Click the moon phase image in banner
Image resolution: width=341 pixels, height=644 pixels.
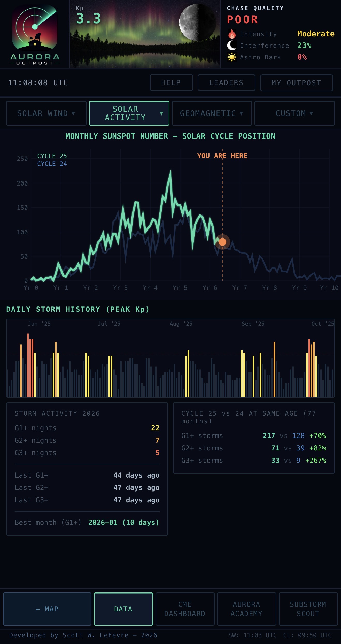(198, 23)
